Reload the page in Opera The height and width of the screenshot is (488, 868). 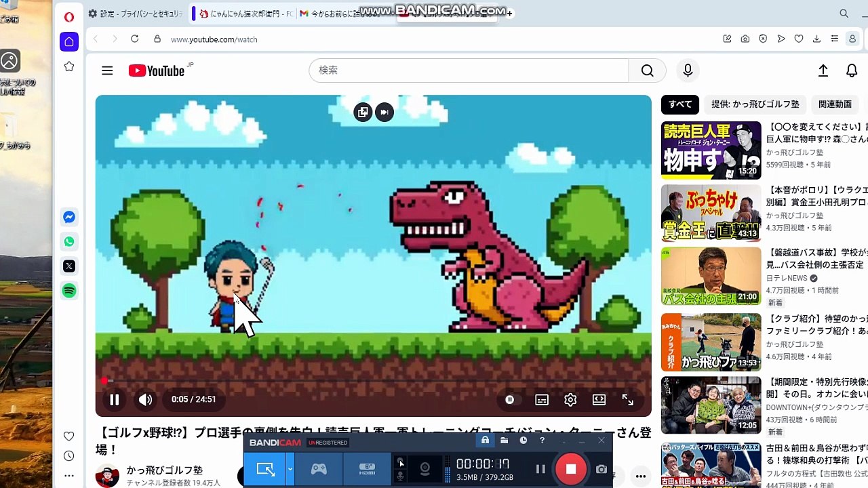pos(134,39)
